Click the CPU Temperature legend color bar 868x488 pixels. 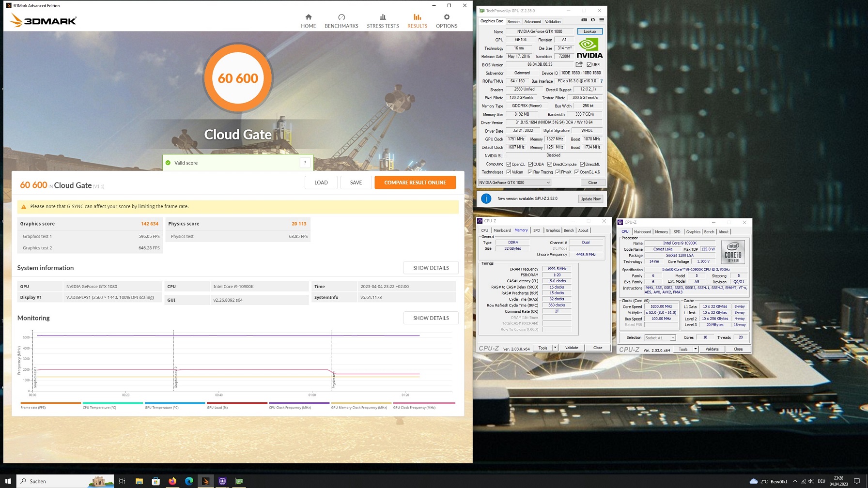(x=113, y=403)
